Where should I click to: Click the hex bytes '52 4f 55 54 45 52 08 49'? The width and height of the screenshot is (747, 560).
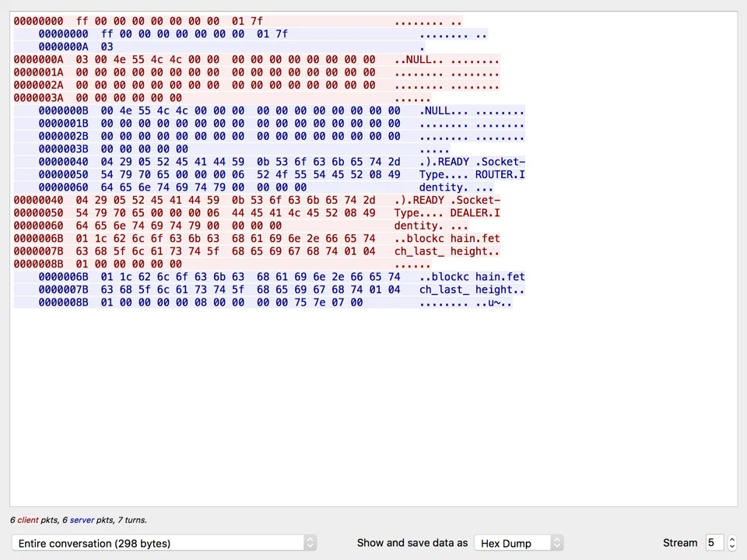pos(328,175)
